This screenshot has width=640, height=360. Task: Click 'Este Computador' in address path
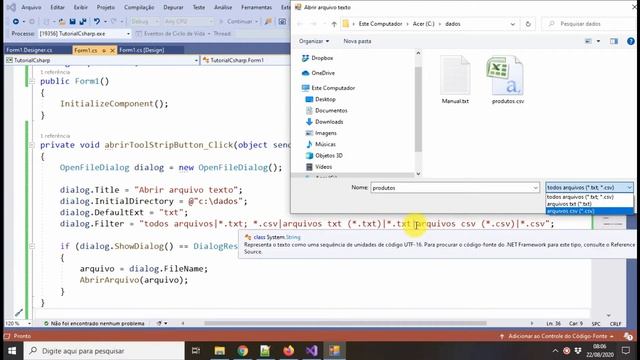pyautogui.click(x=380, y=24)
